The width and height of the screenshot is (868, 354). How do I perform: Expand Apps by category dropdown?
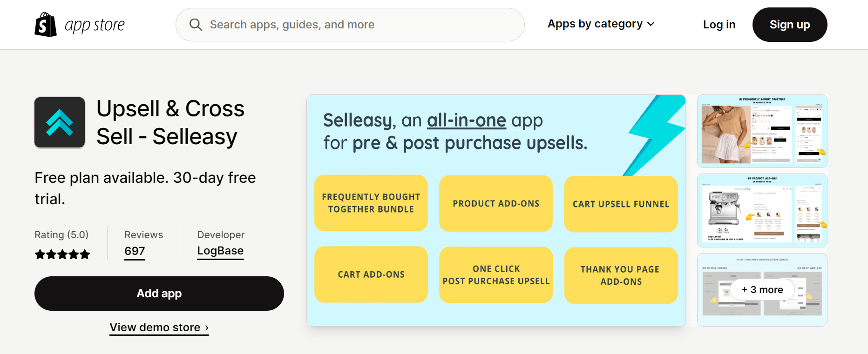point(595,24)
